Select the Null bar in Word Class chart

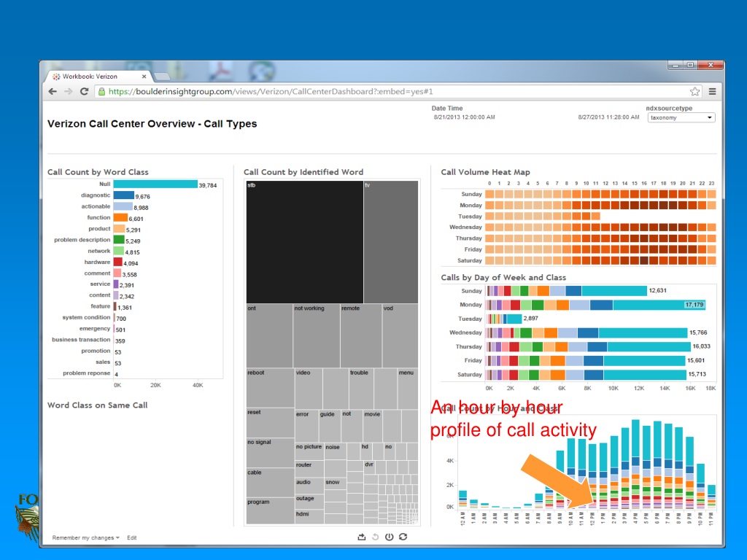click(x=155, y=184)
